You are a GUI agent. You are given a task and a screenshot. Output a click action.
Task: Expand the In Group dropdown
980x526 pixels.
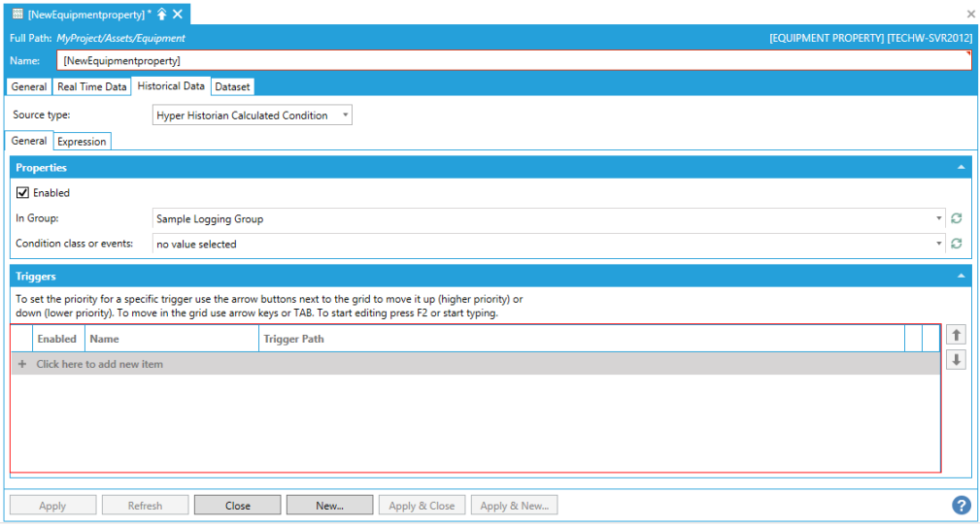[939, 219]
